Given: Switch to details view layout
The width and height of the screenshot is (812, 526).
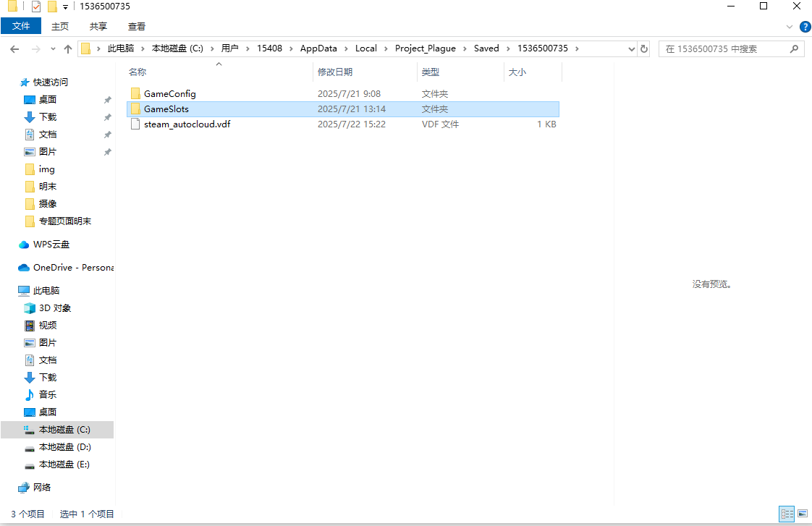Looking at the screenshot, I should click(x=787, y=514).
